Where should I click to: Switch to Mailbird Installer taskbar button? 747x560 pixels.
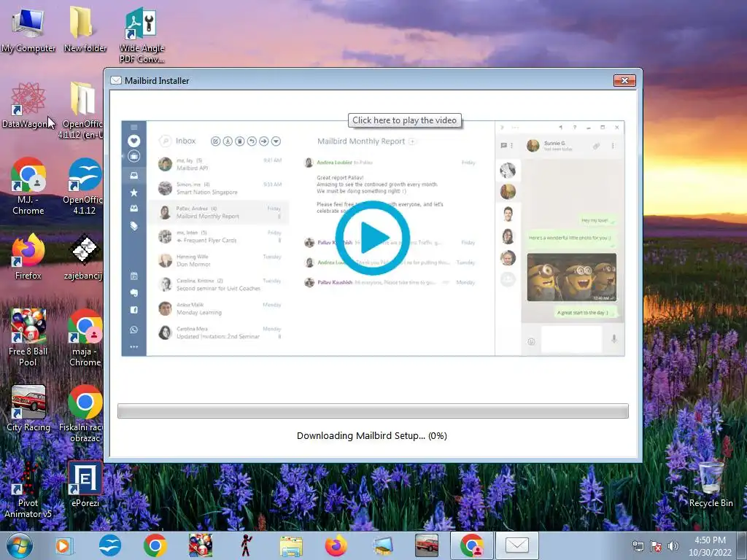pos(517,545)
